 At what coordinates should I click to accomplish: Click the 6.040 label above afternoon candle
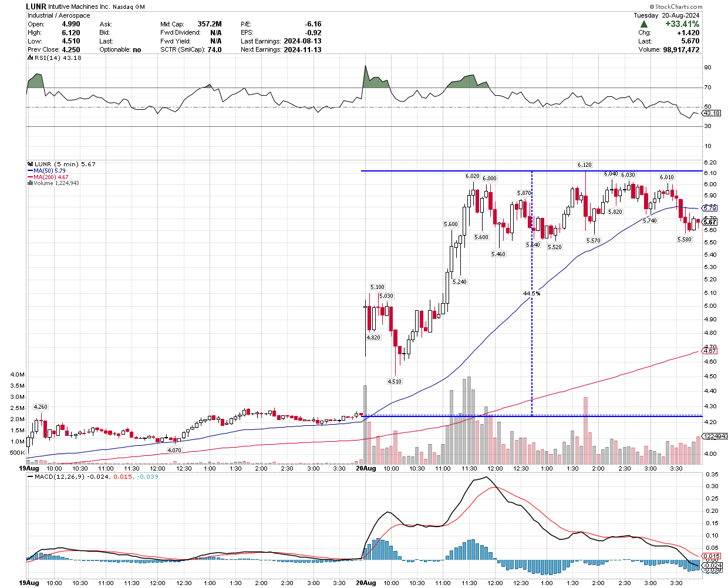click(x=611, y=174)
